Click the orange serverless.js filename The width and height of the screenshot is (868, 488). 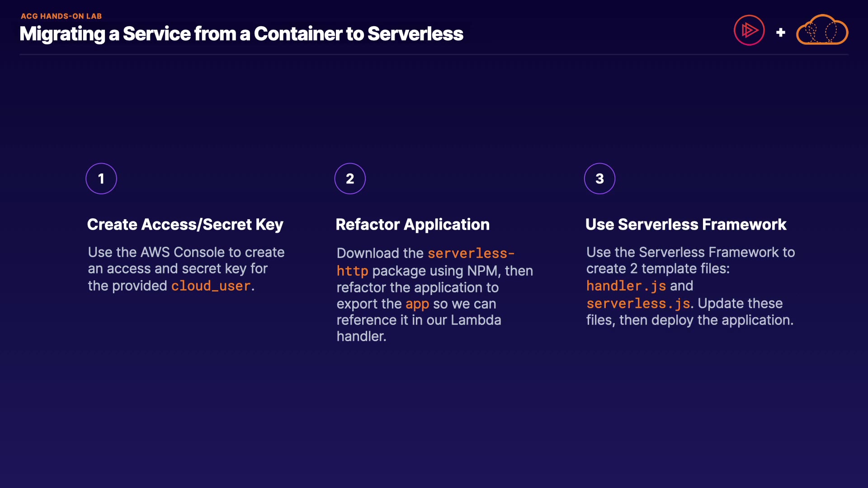[x=638, y=304]
